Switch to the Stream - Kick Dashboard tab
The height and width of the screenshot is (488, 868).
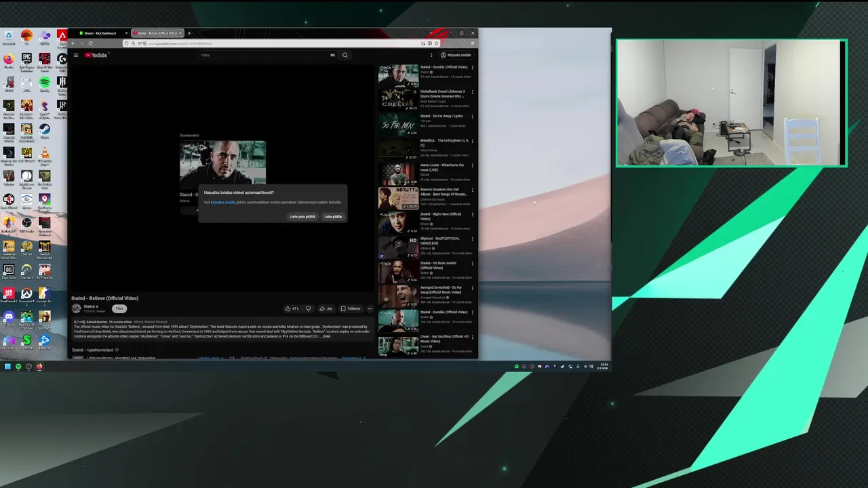tap(102, 33)
